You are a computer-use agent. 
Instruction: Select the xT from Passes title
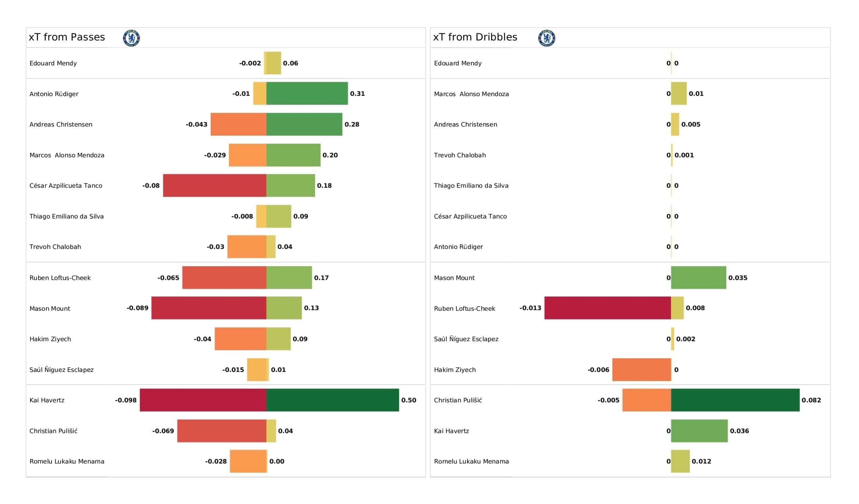[67, 37]
